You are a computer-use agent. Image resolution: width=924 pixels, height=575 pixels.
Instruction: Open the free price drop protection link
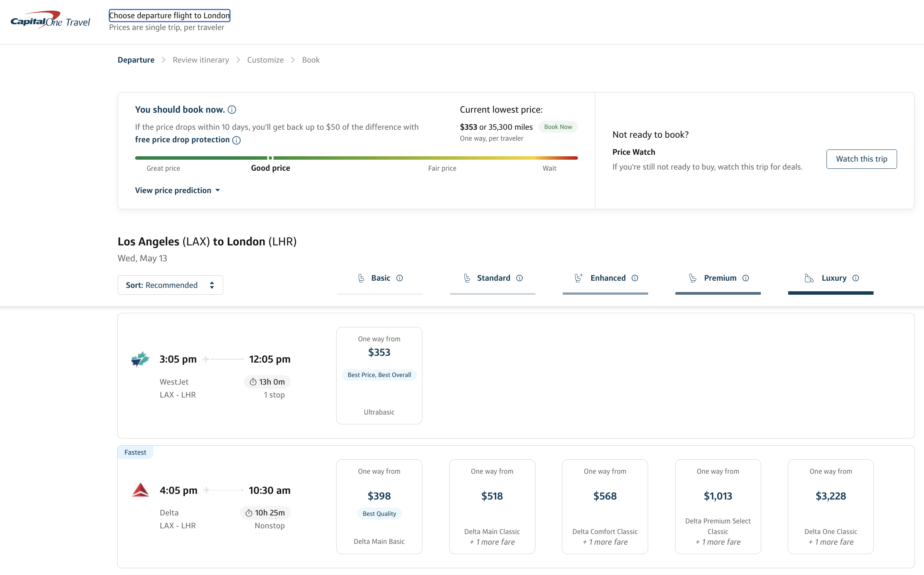(x=182, y=140)
